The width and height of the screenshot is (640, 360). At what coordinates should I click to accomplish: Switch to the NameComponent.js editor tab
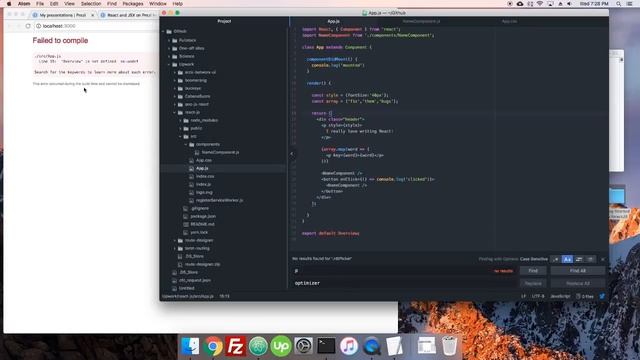tap(421, 21)
